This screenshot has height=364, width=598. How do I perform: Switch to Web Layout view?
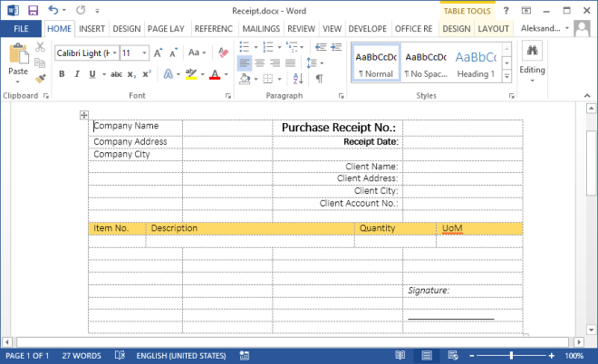click(x=453, y=355)
